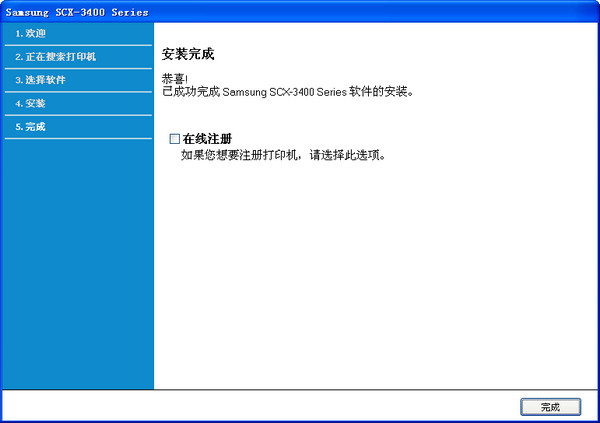This screenshot has width=600, height=423.
Task: Click the 如果您想要注册打印机 description text
Action: point(283,155)
